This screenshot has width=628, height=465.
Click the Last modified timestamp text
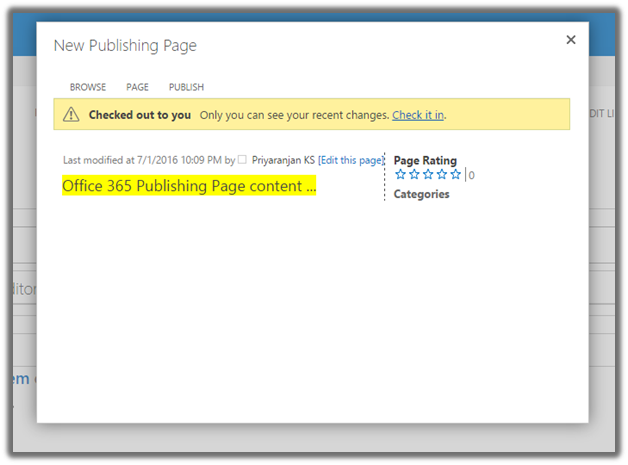tap(149, 160)
